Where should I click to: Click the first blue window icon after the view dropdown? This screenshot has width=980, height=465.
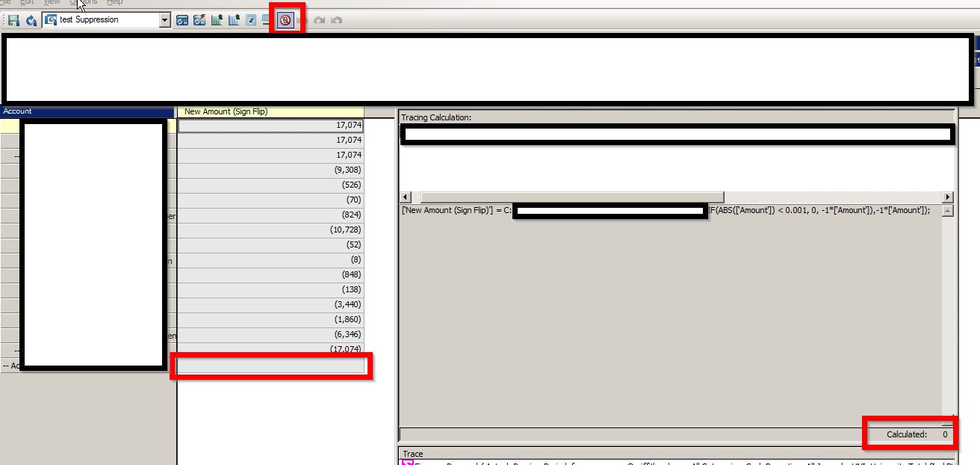pos(182,20)
